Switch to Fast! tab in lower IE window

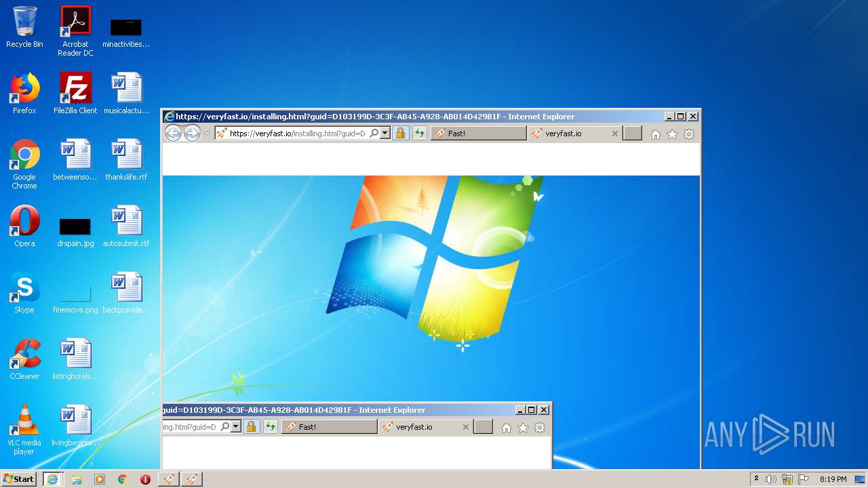click(x=330, y=427)
